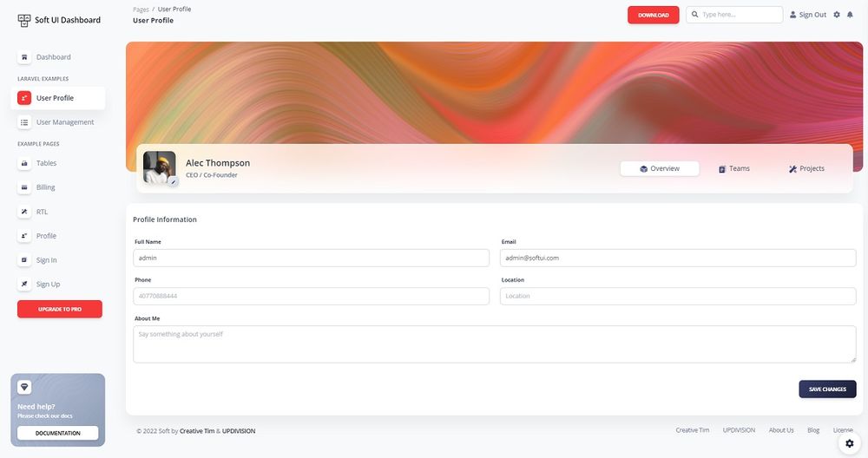The width and height of the screenshot is (868, 458).
Task: Switch to the Teams tab
Action: (x=734, y=168)
